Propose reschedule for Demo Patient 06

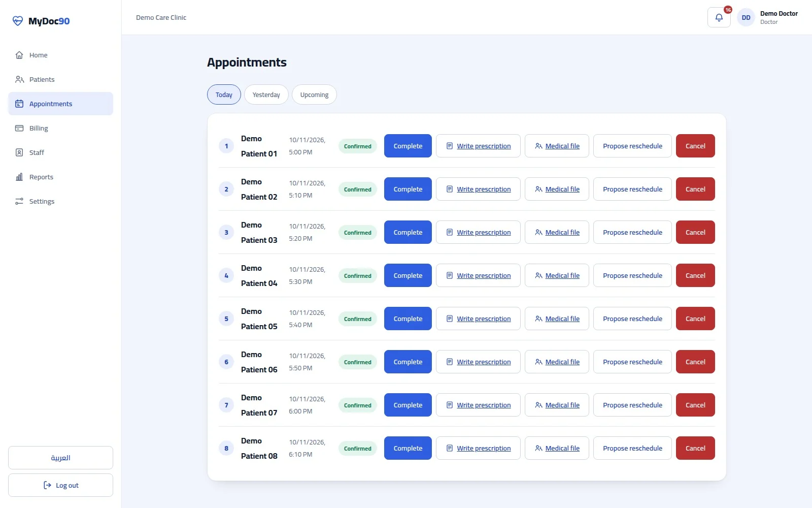tap(632, 362)
